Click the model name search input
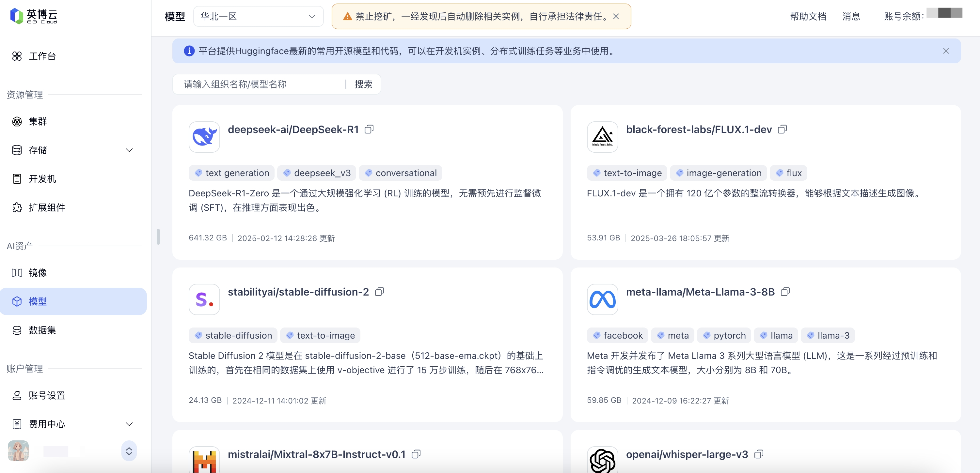 [260, 84]
